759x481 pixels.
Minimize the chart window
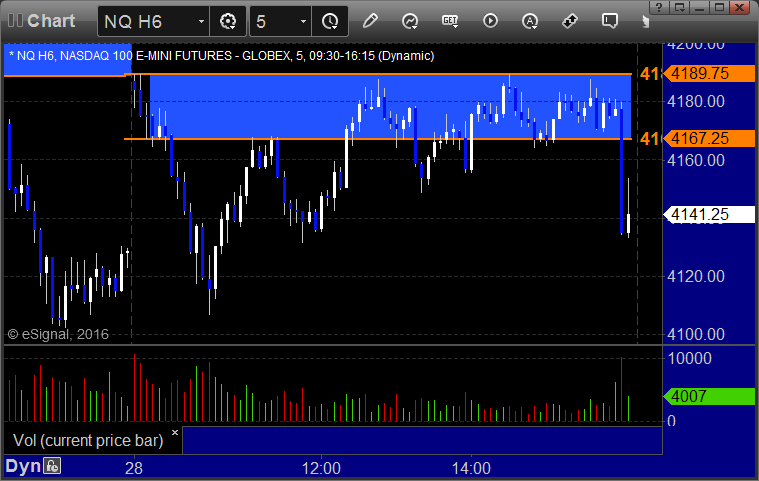(699, 7)
